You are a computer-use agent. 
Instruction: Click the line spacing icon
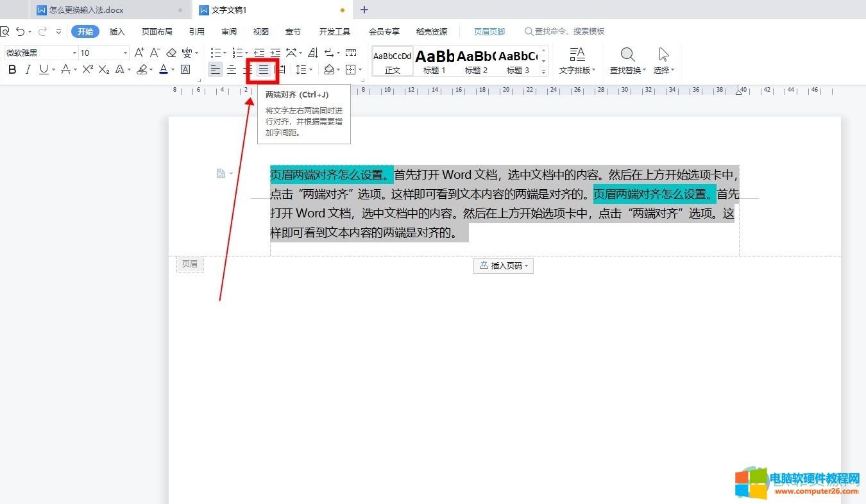[301, 69]
